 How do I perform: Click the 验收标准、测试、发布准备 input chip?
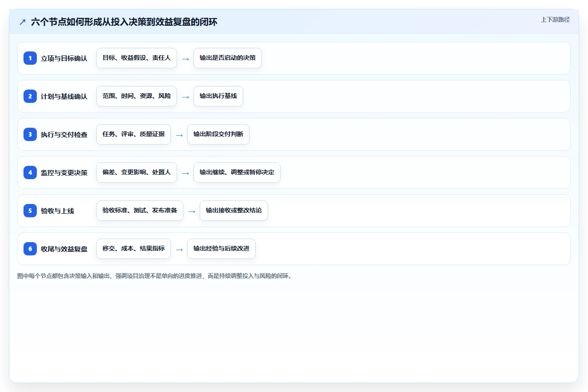click(140, 211)
